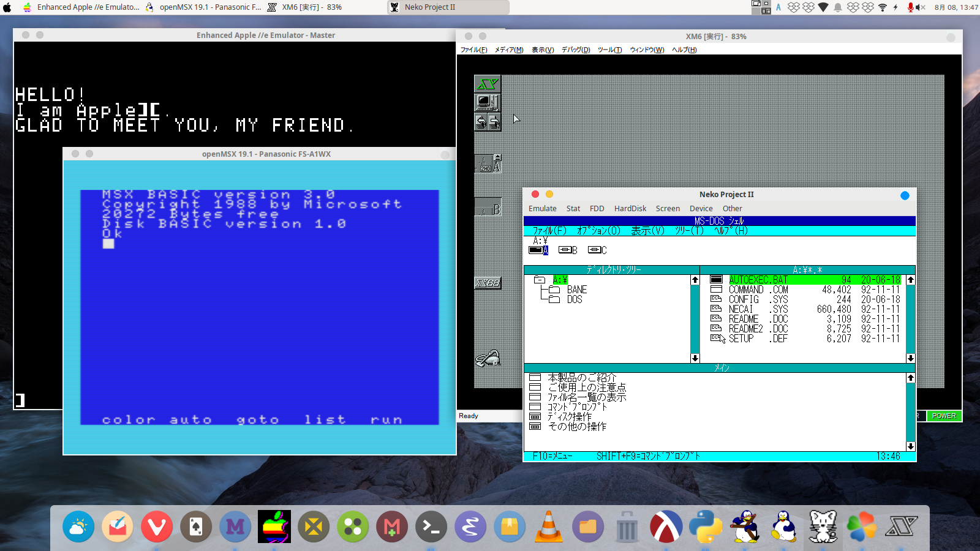The image size is (980, 551).
Task: Click the drive B icon in XM6 desktop
Action: click(x=488, y=207)
